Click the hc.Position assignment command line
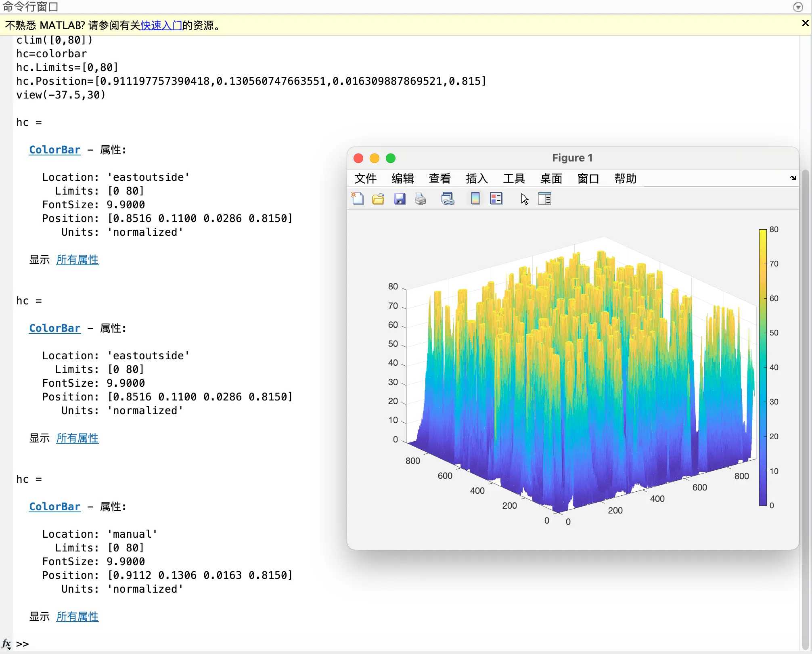Image resolution: width=812 pixels, height=654 pixels. click(x=251, y=81)
